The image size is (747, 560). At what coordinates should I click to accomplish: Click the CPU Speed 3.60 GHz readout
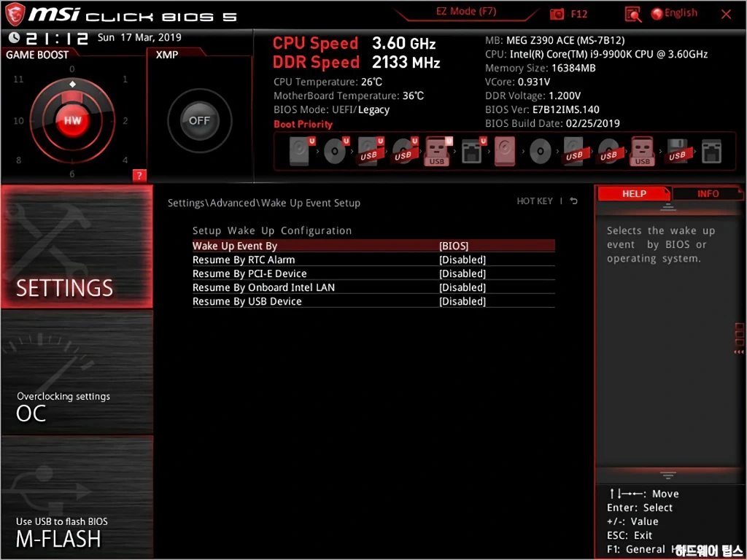pyautogui.click(x=354, y=43)
